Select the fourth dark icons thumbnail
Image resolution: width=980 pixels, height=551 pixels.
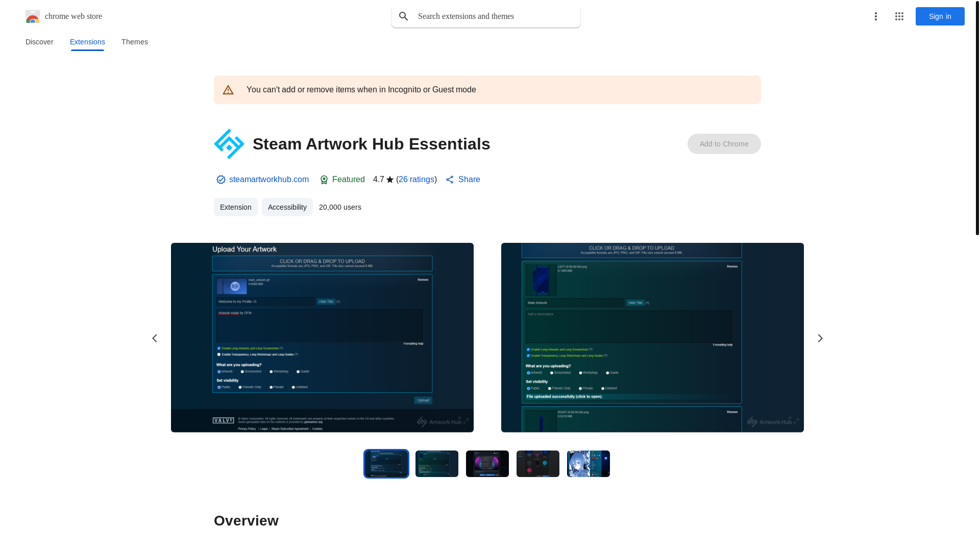[x=538, y=464]
